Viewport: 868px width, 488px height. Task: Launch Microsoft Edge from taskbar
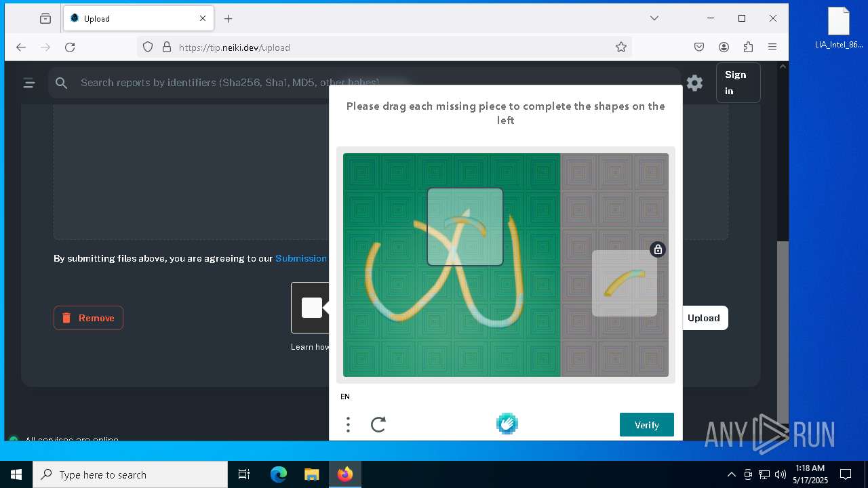click(279, 474)
